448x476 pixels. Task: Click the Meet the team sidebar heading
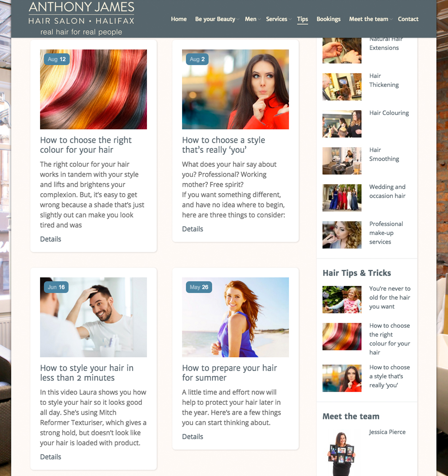point(351,416)
